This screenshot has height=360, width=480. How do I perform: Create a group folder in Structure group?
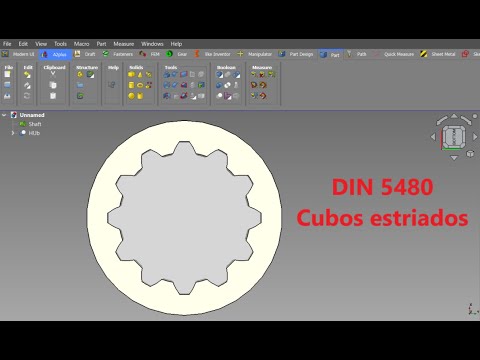coord(80,85)
